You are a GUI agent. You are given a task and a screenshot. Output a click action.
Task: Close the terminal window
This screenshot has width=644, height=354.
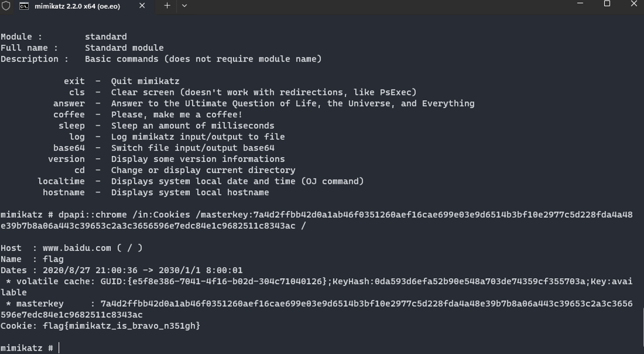(633, 4)
